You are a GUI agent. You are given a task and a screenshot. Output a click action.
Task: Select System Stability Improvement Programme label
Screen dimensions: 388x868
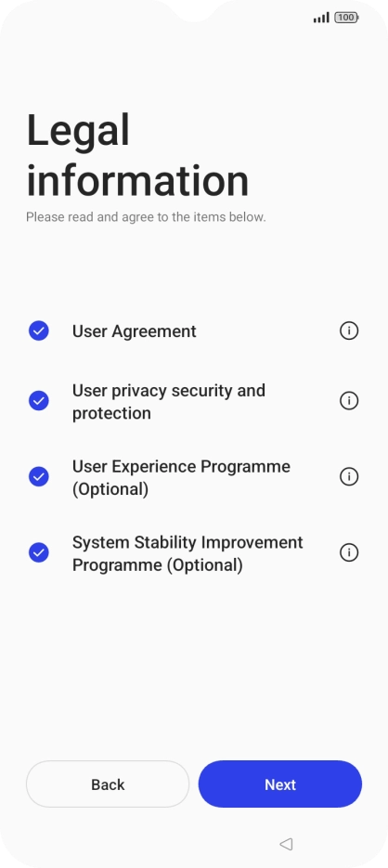tap(188, 553)
